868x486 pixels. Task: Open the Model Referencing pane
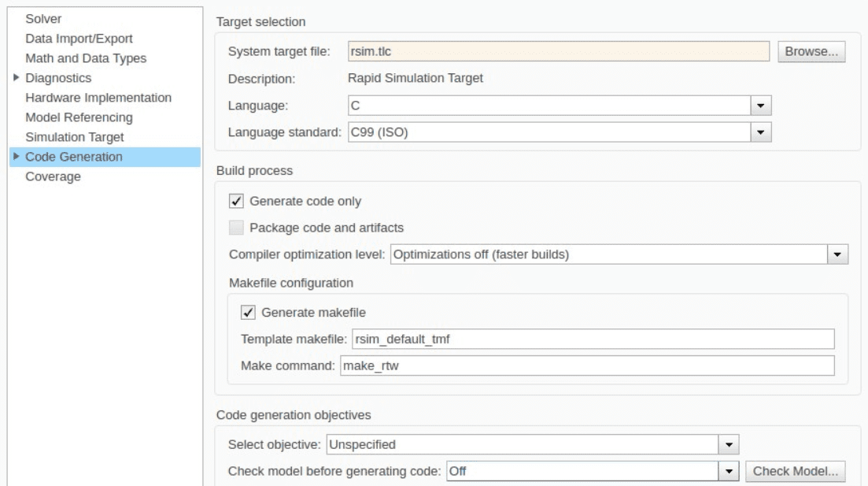[x=79, y=117]
